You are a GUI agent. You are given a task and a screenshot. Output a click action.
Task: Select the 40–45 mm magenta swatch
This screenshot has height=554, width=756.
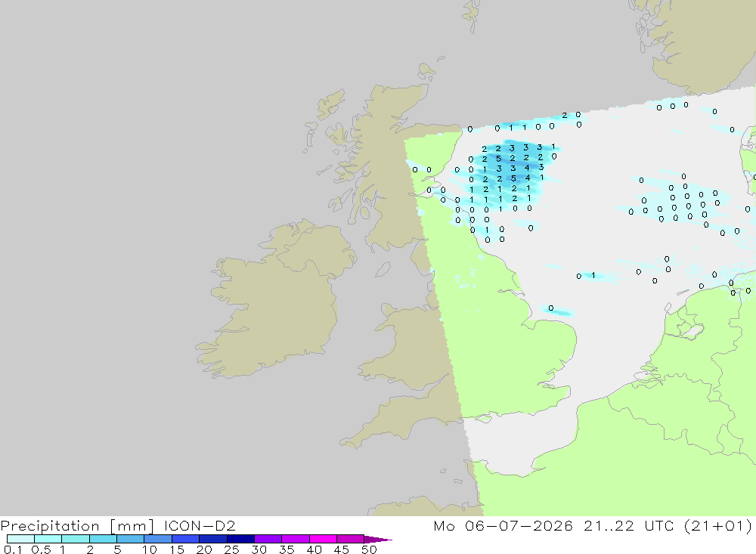coord(323,539)
